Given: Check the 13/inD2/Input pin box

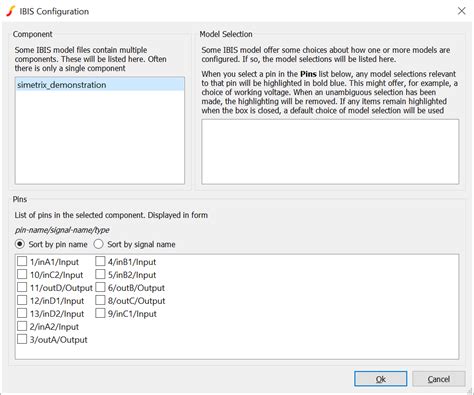Looking at the screenshot, I should coord(22,314).
